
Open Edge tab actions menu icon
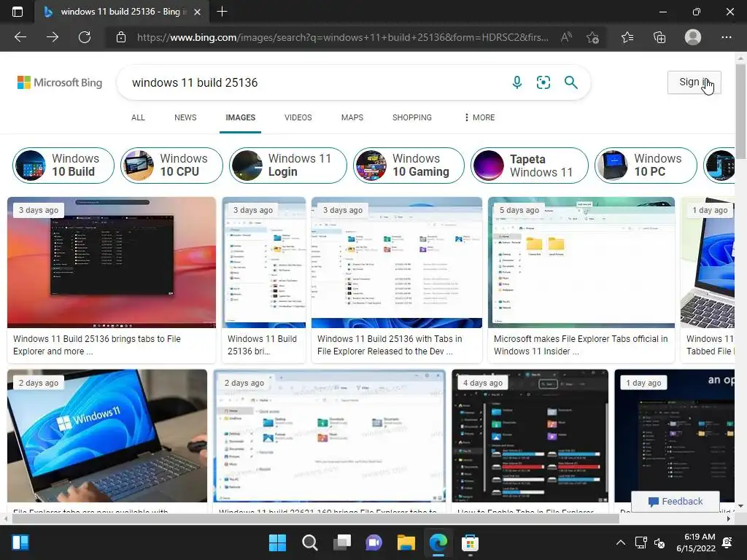pyautogui.click(x=18, y=12)
